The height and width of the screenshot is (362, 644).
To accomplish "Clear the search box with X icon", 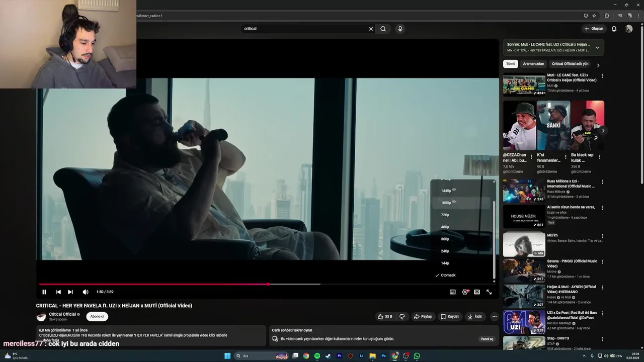I will tap(371, 29).
